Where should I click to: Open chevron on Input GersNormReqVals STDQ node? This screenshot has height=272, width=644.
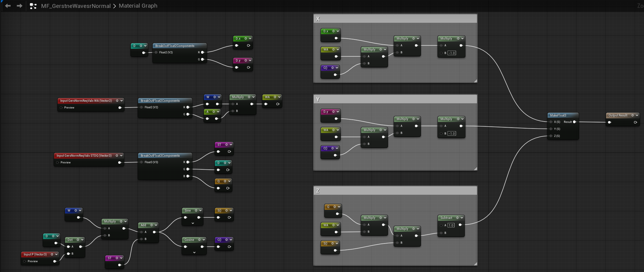121,156
